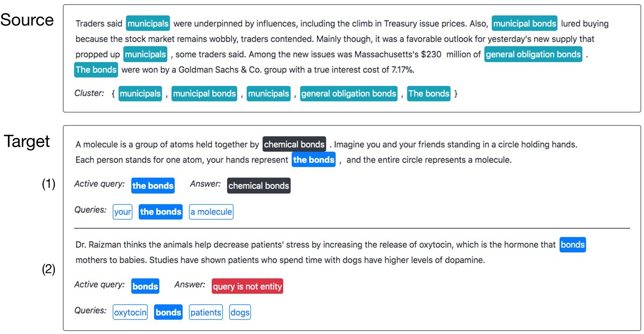Click the 'chemical bonds' Answer tag

click(x=259, y=186)
